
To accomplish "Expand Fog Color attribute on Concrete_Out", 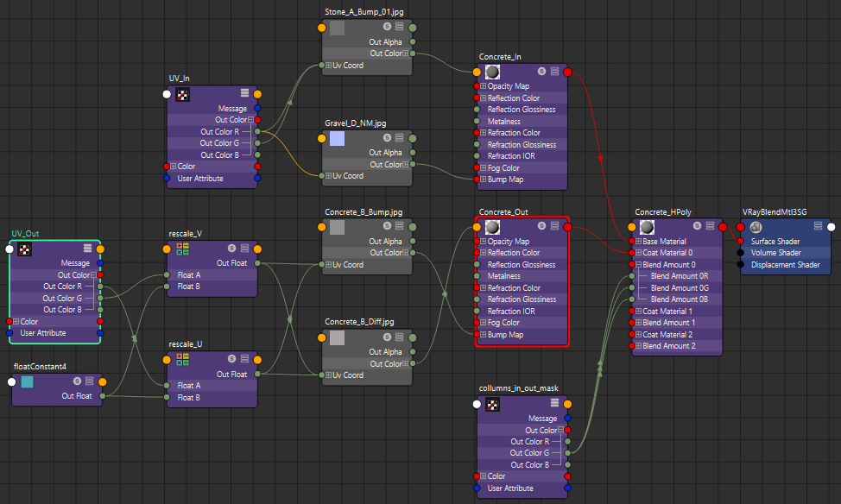I will coord(484,322).
